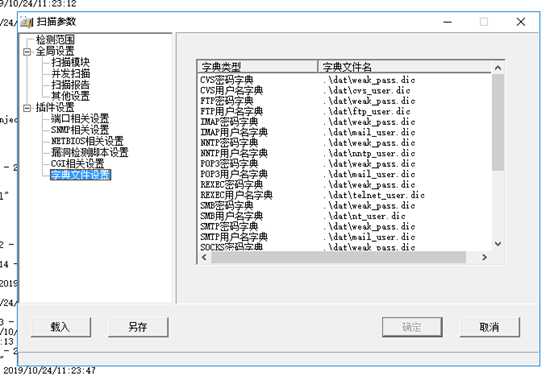The width and height of the screenshot is (554, 376).
Task: Select the POP3用户名字典 row
Action: pyautogui.click(x=344, y=174)
